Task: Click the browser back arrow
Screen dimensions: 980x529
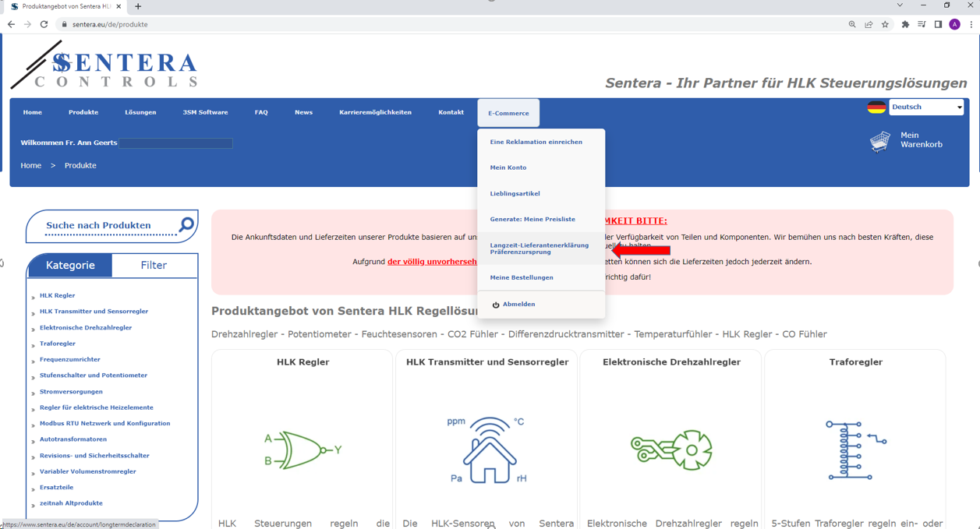Action: tap(11, 24)
